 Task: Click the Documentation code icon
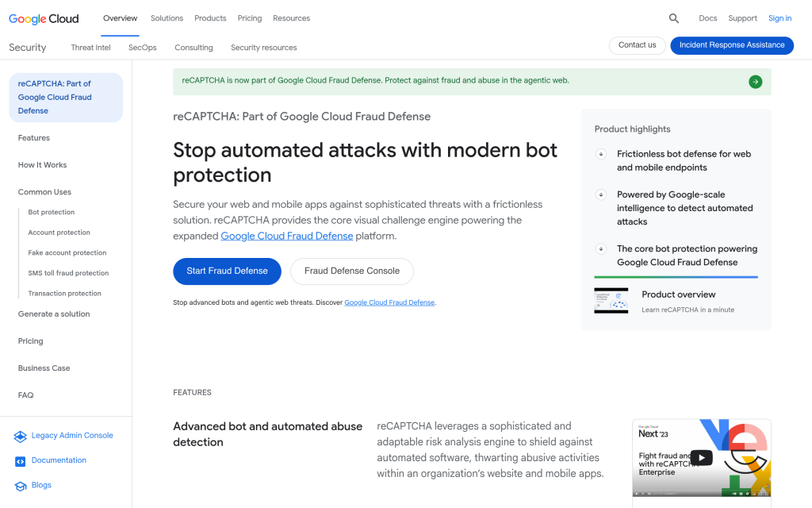click(20, 461)
